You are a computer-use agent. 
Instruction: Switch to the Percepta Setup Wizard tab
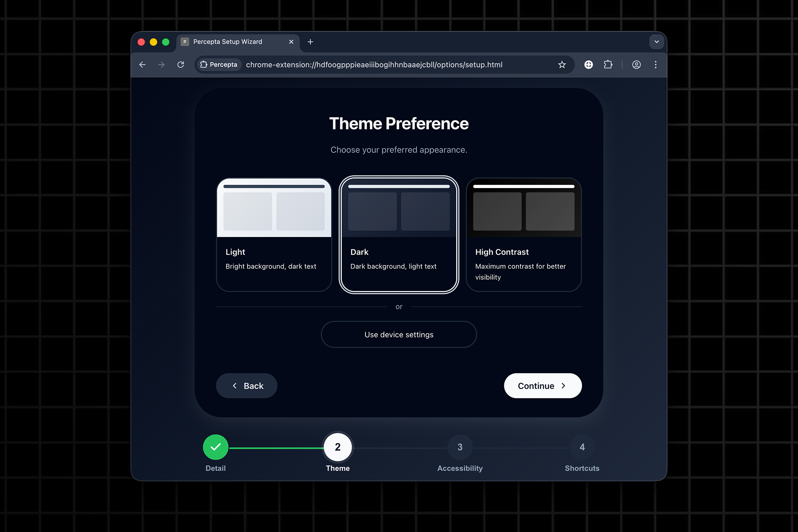point(231,42)
